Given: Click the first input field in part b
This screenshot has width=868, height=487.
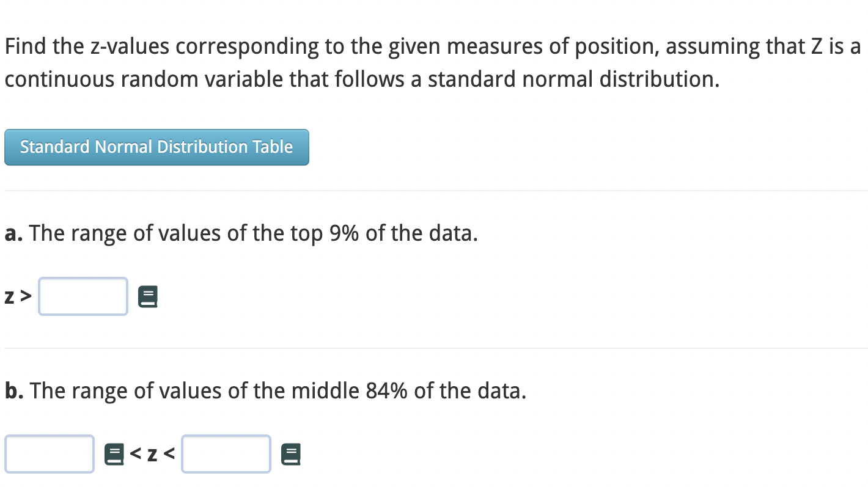Looking at the screenshot, I should pos(49,453).
